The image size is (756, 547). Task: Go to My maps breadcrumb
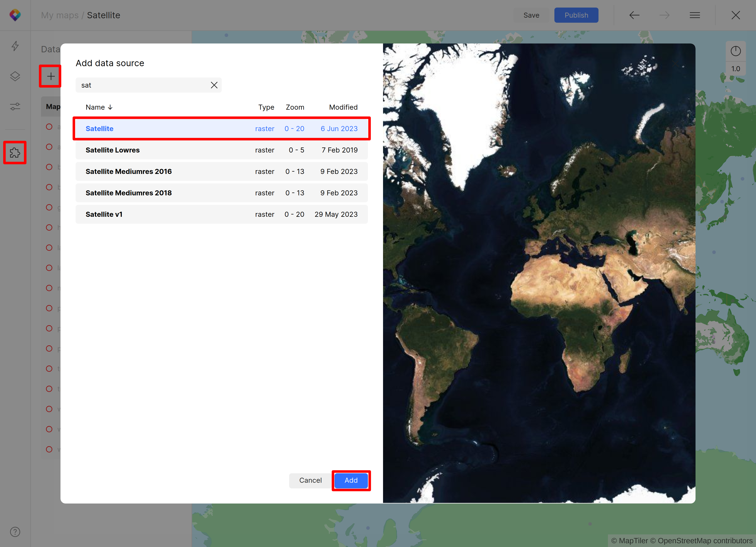point(60,15)
